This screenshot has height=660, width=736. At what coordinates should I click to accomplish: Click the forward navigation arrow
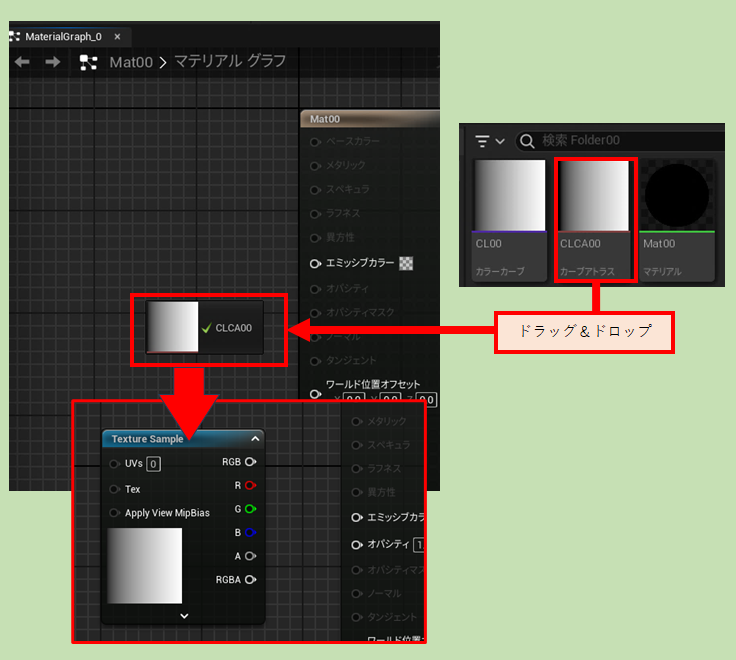(52, 62)
